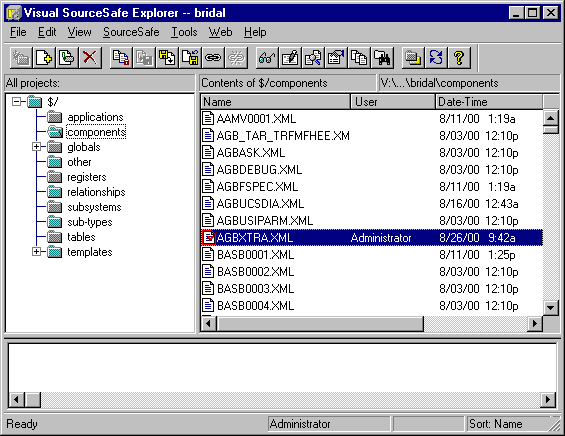Select the tables project in the tree
Image resolution: width=565 pixels, height=436 pixels.
81,237
